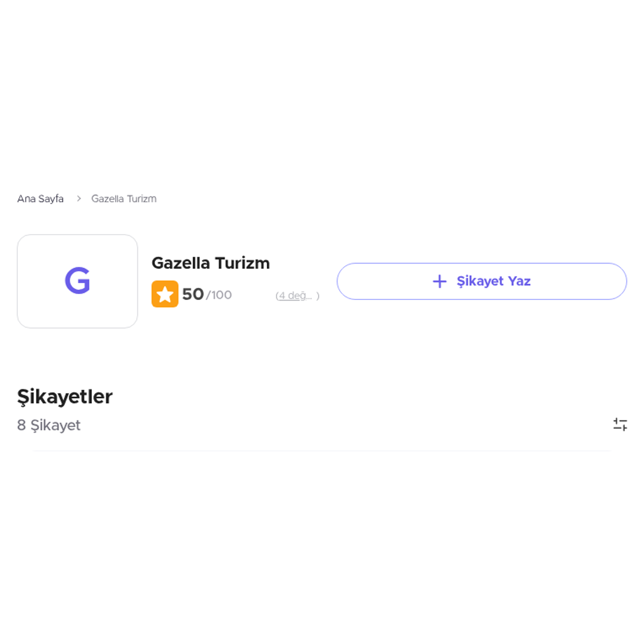Click the Turizm word in the company heading
This screenshot has width=644, height=644.
click(242, 263)
